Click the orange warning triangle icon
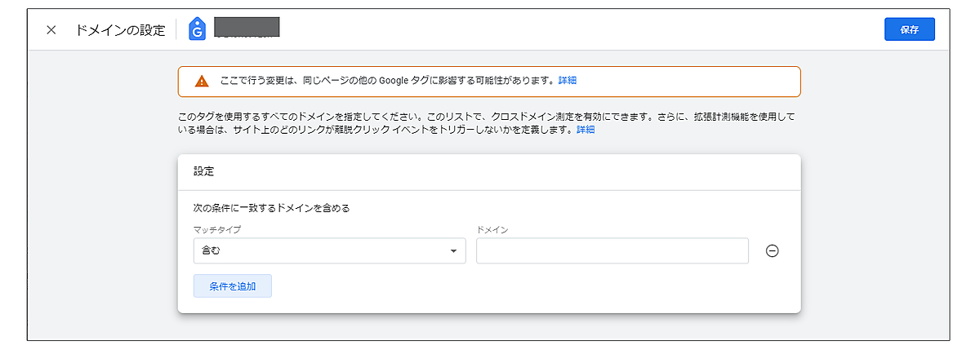Image resolution: width=980 pixels, height=350 pixels. click(202, 81)
